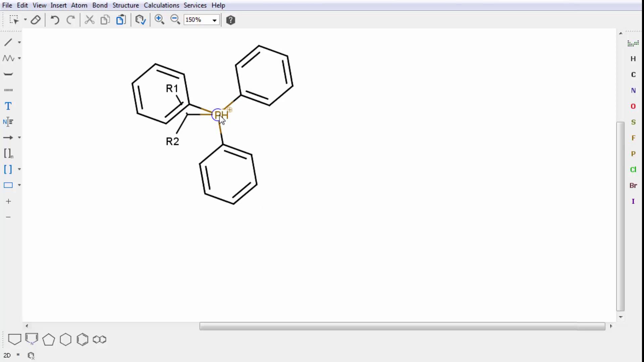Choose Sulfur atom S

pos(633,122)
